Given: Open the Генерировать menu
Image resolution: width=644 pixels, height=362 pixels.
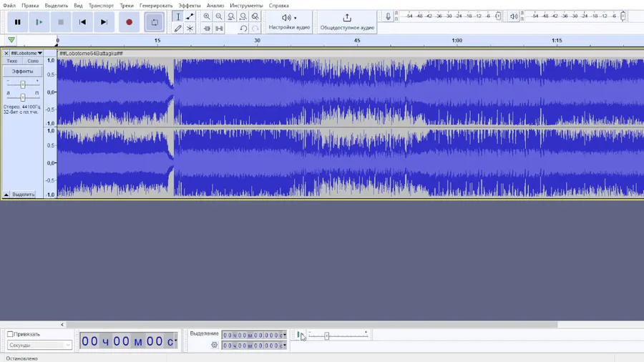Looking at the screenshot, I should (x=156, y=6).
